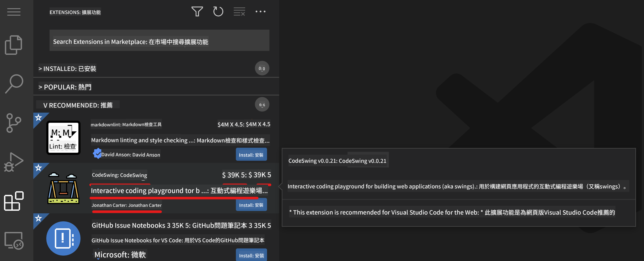Click the recommended star badge on markdownlint
This screenshot has height=261, width=644.
[x=39, y=118]
